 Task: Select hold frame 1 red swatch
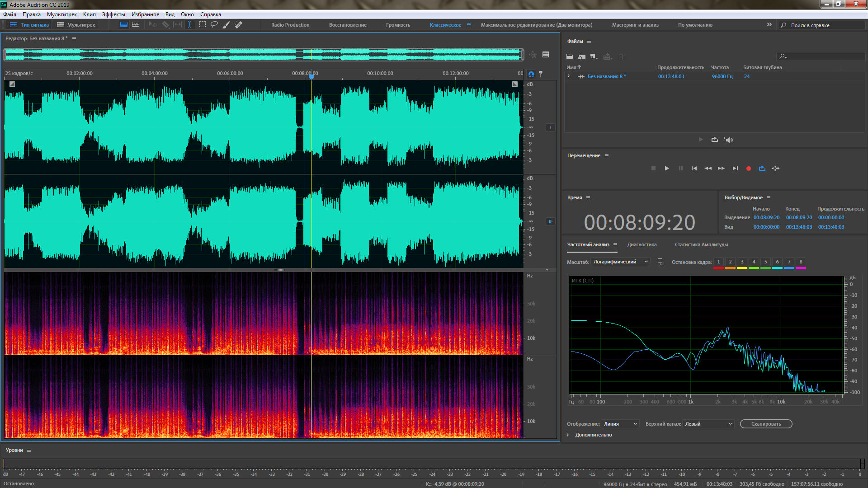(x=718, y=263)
